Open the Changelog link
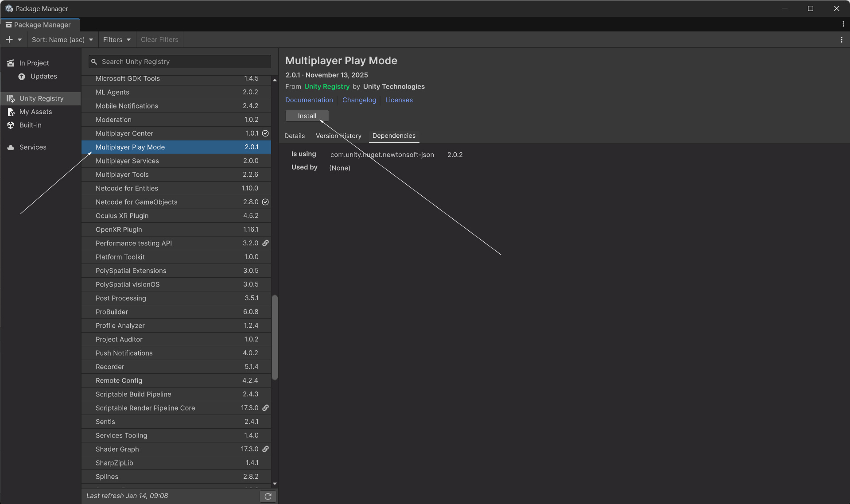This screenshot has height=504, width=850. pyautogui.click(x=359, y=100)
